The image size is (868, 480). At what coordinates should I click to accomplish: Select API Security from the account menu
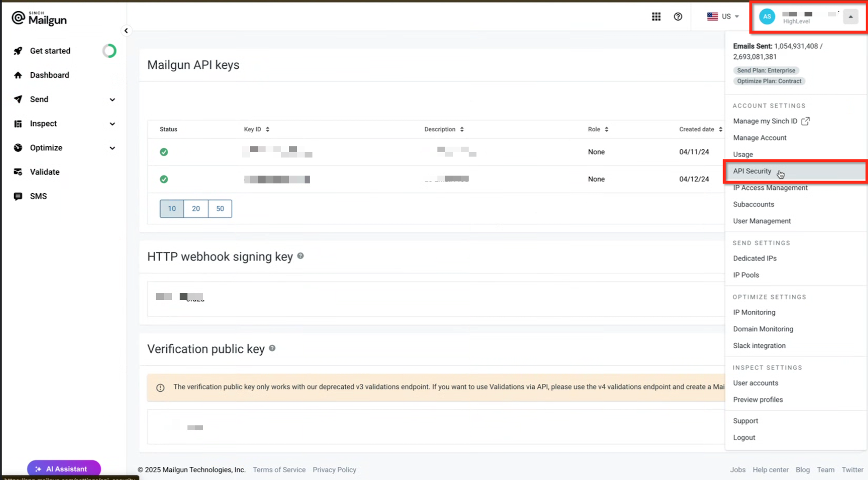tap(752, 171)
